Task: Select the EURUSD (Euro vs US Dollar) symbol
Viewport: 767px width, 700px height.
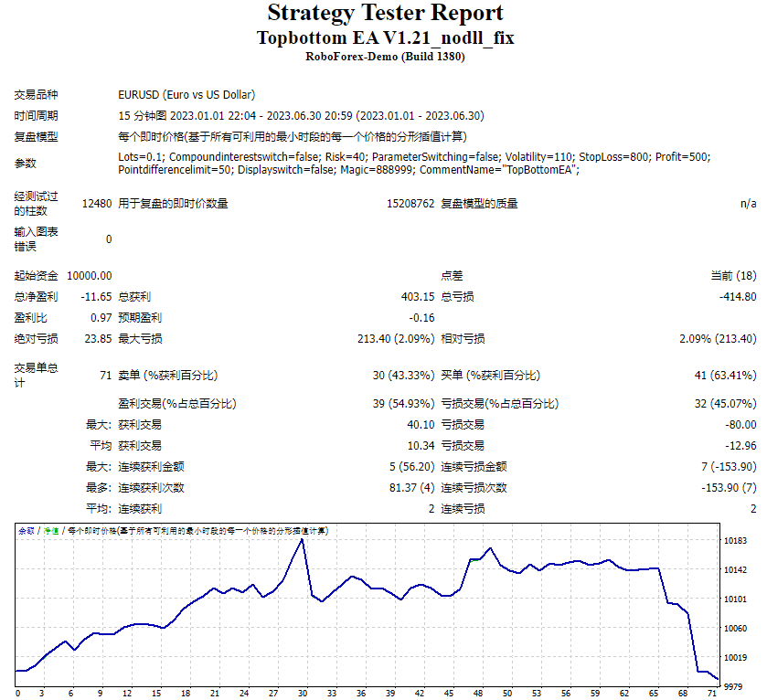Action: pyautogui.click(x=186, y=94)
